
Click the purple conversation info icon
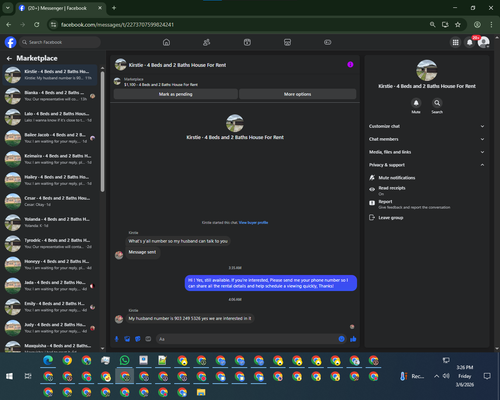(x=350, y=65)
